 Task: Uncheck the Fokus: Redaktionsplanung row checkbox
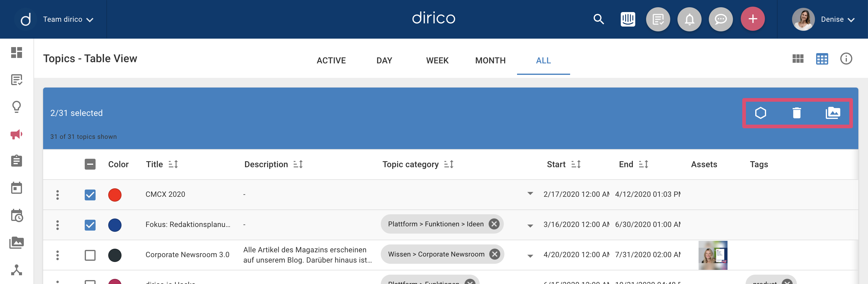pos(90,225)
